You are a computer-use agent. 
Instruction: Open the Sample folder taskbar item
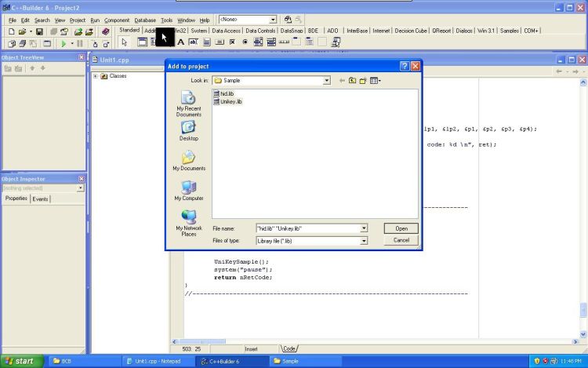(x=306, y=361)
